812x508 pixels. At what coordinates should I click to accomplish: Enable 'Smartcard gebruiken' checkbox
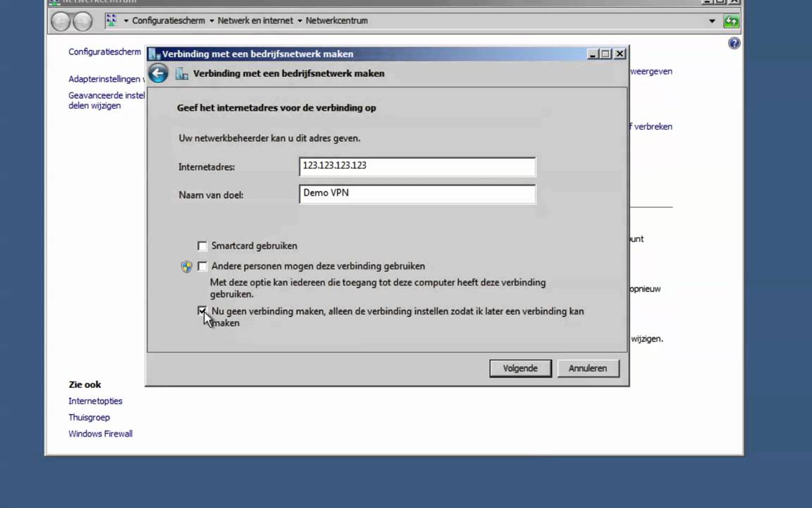coord(202,246)
